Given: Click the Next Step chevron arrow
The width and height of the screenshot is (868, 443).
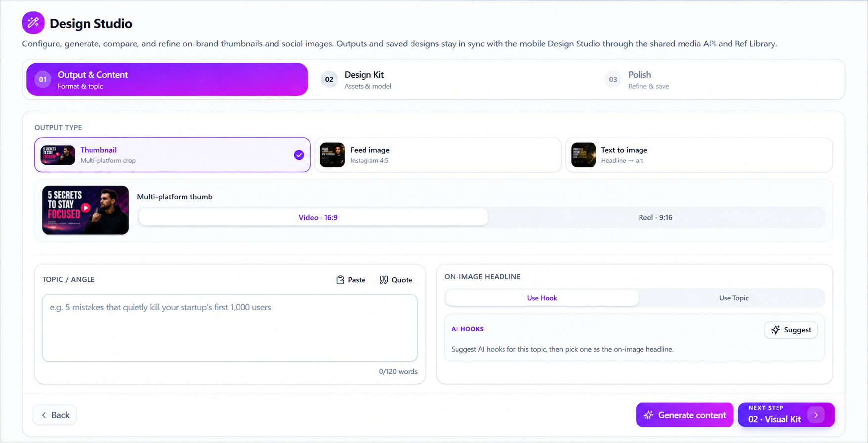Looking at the screenshot, I should (x=816, y=415).
